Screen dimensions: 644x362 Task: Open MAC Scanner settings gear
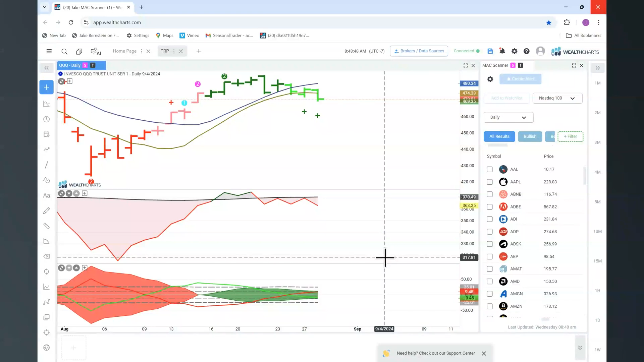(x=490, y=79)
